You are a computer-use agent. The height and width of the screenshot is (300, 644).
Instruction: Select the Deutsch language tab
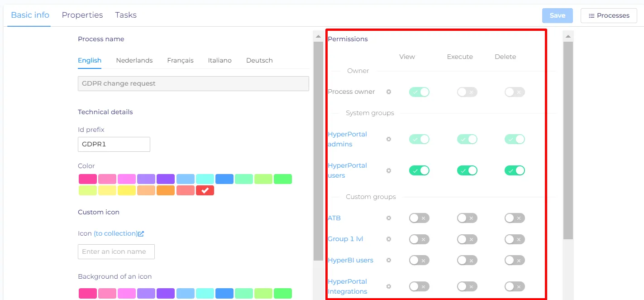click(x=259, y=60)
